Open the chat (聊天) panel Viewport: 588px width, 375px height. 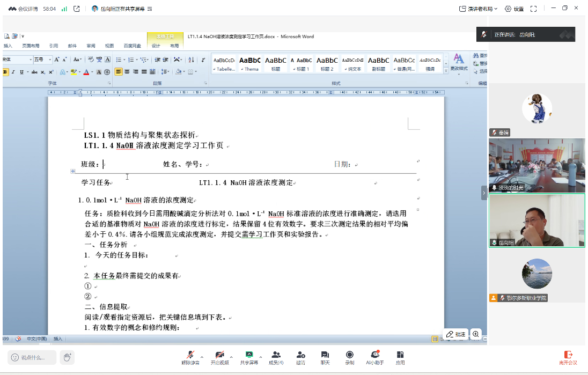point(325,357)
